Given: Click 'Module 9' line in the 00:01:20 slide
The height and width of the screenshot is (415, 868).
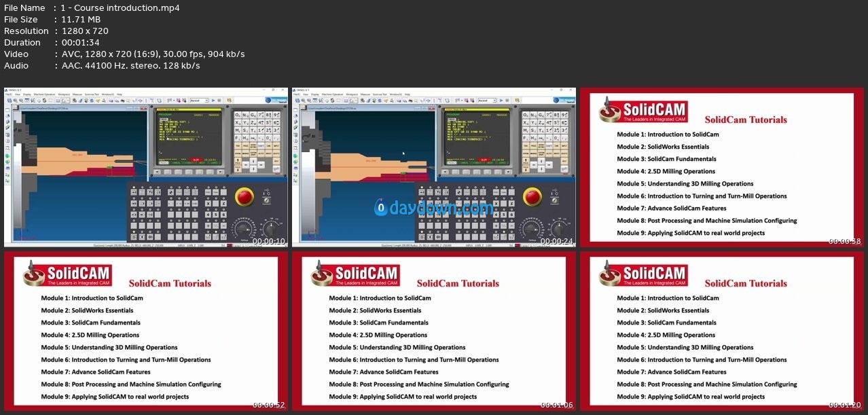Looking at the screenshot, I should click(691, 397).
